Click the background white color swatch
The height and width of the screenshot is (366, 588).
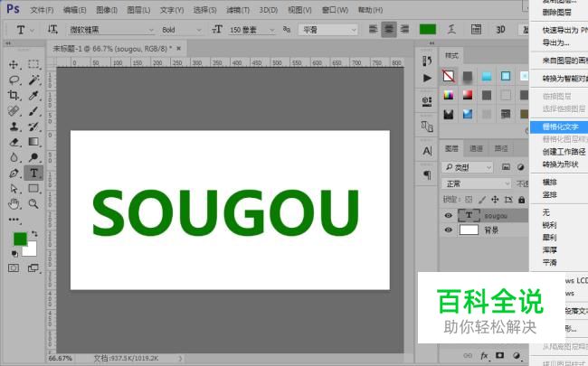coord(31,249)
